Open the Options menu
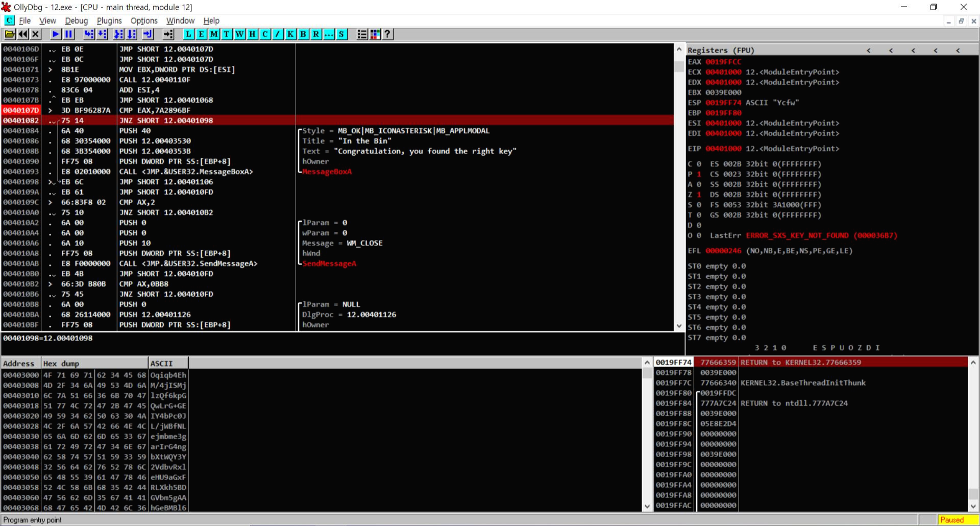This screenshot has width=980, height=526. pyautogui.click(x=144, y=21)
